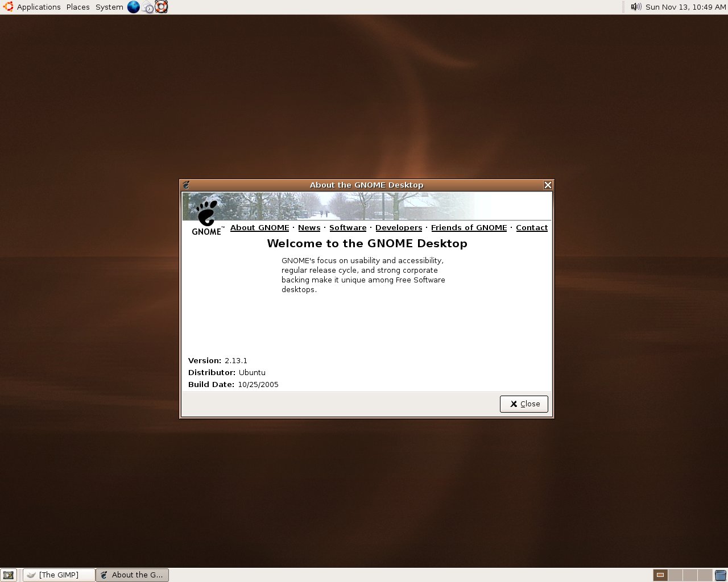
Task: Launch the Evolution mail icon
Action: coord(148,7)
